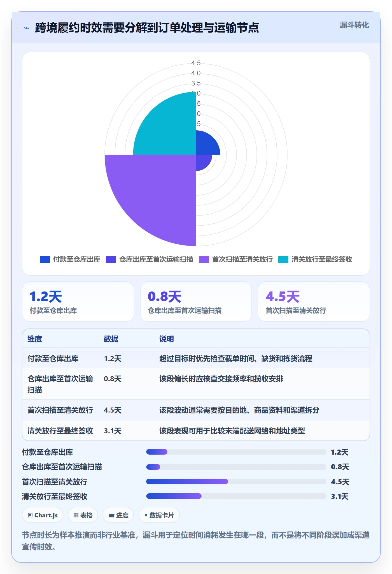Click table cell 3.1天
The width and height of the screenshot is (392, 574).
(113, 431)
